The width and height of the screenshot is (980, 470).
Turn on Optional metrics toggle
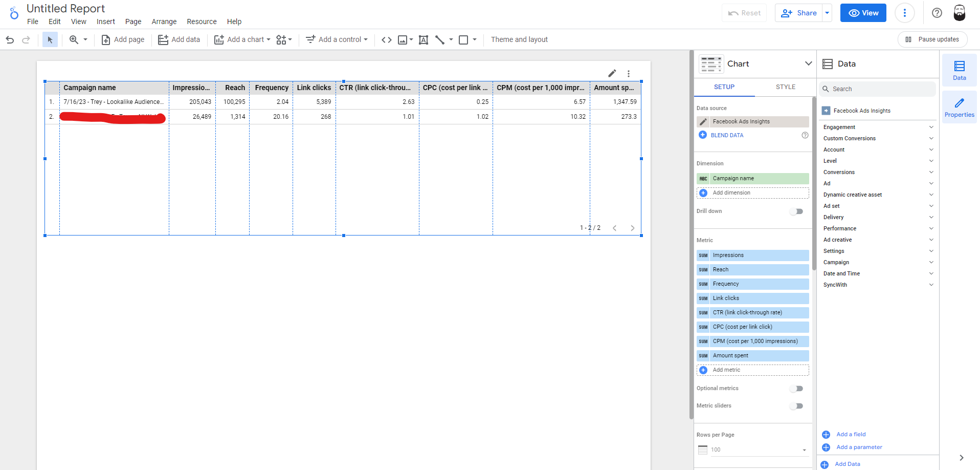point(796,389)
